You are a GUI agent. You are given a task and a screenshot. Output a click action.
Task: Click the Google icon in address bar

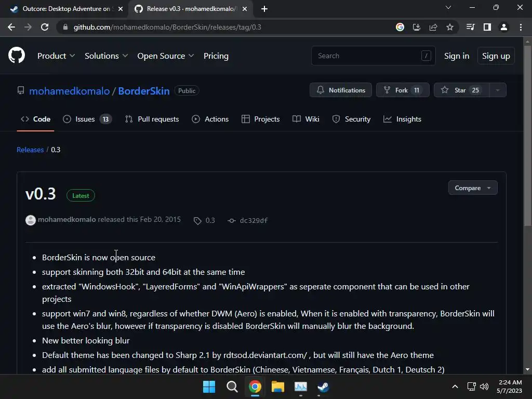click(400, 27)
